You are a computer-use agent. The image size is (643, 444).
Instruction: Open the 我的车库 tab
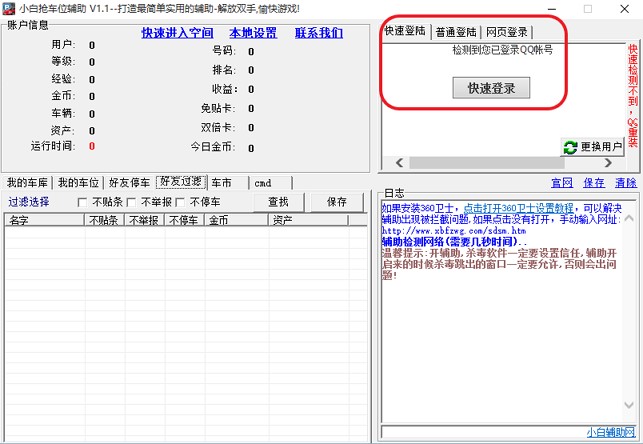[27, 183]
